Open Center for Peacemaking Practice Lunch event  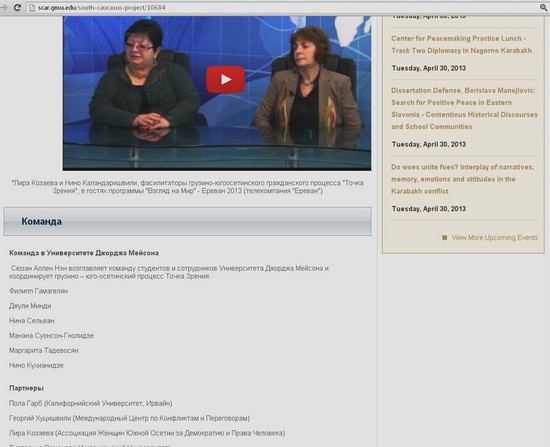pos(461,45)
